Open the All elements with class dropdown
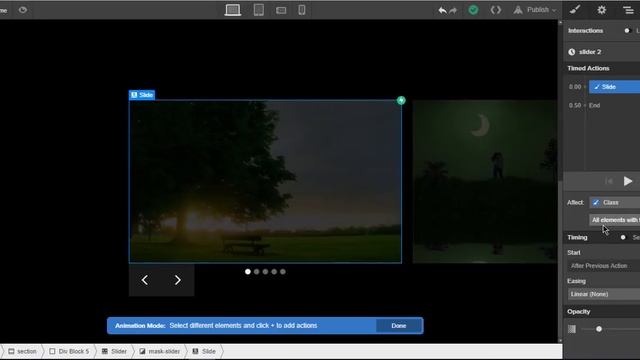Viewport: 640px width, 360px height. 614,220
